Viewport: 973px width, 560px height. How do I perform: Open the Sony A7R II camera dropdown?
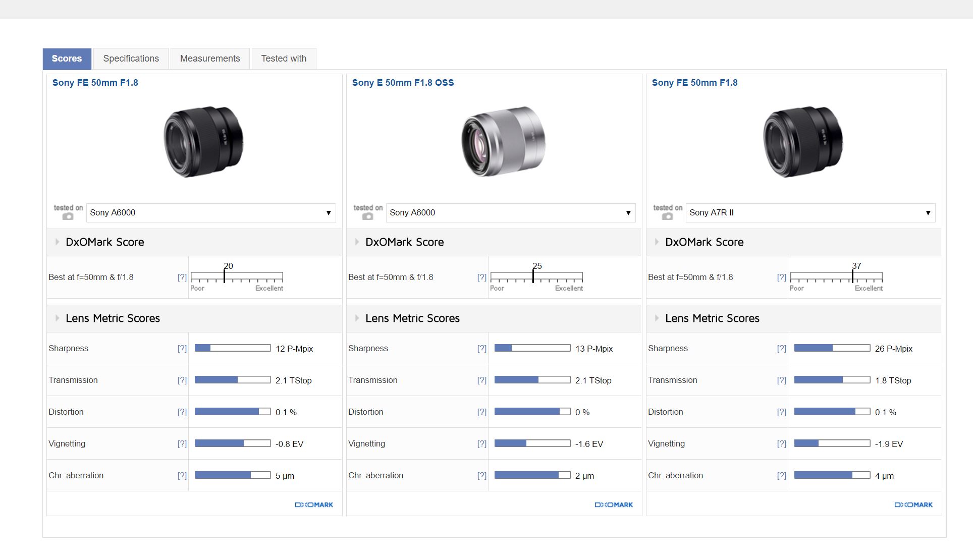tap(810, 213)
